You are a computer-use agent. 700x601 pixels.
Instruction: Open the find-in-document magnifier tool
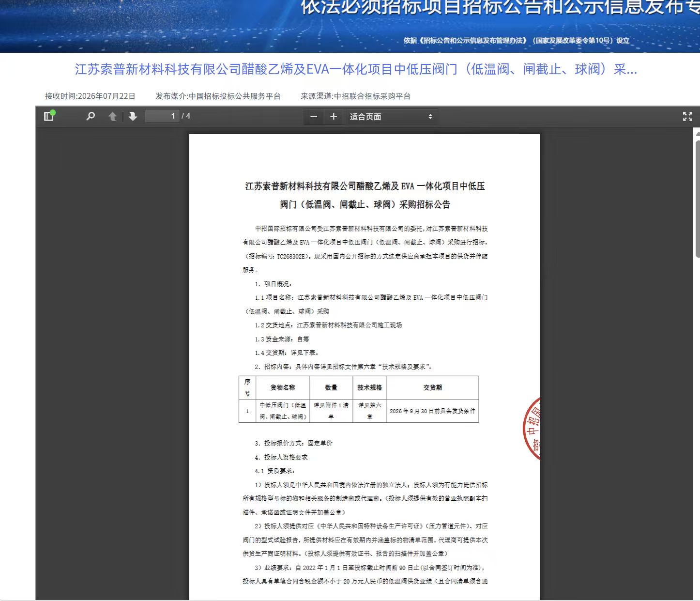[x=91, y=116]
